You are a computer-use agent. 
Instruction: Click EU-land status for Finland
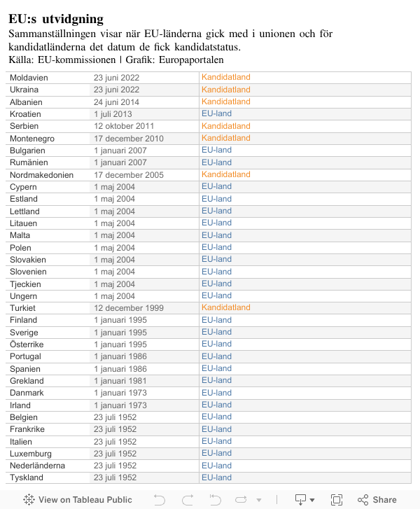216,320
